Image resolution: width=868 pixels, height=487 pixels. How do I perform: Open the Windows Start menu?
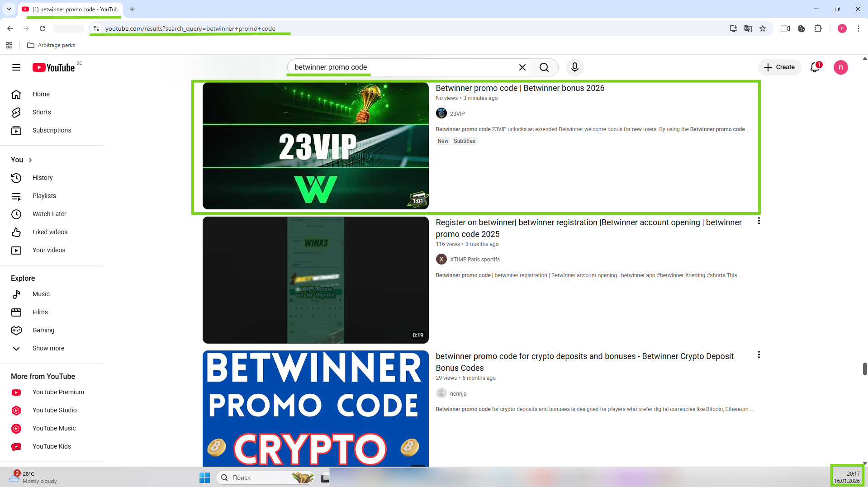(204, 478)
